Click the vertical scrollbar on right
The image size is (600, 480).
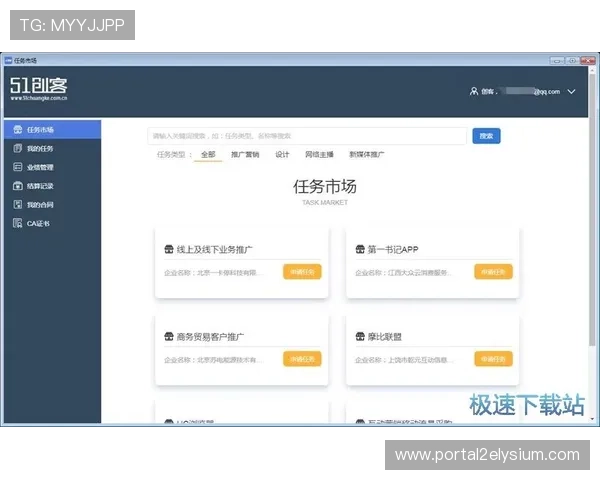point(592,211)
